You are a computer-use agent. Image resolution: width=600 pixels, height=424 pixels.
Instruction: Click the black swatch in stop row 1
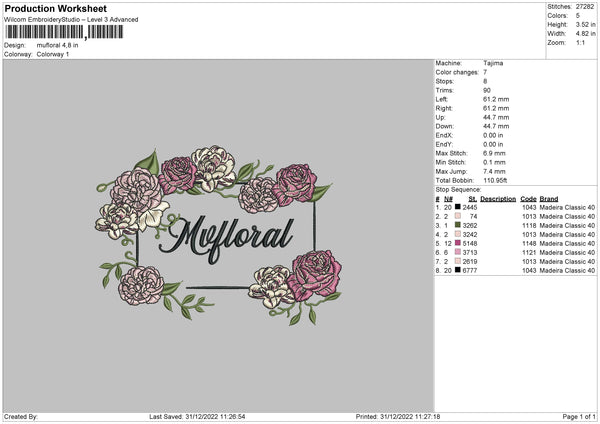click(458, 207)
